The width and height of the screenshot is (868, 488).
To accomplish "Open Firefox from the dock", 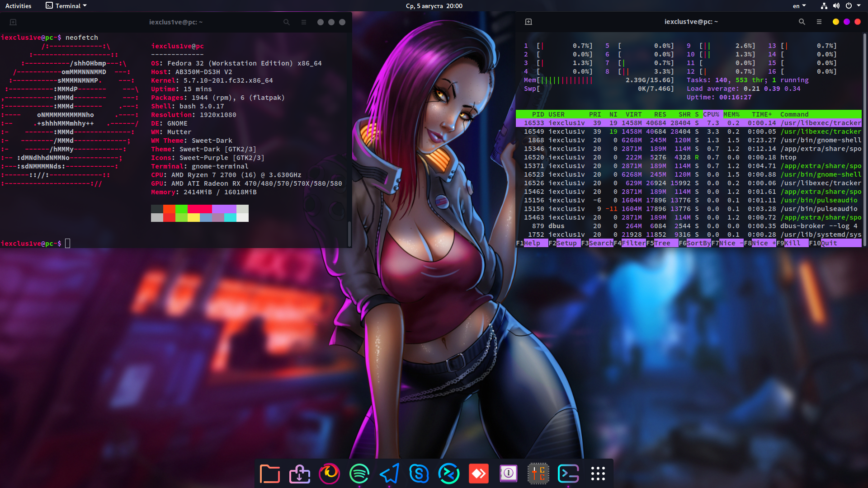I will coord(330,474).
